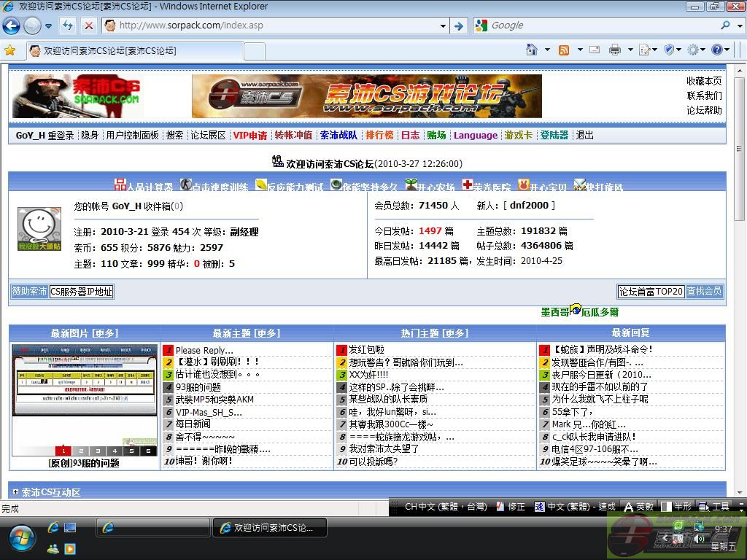The image size is (747, 560).
Task: Open the address bar URL dropdown
Action: (443, 26)
